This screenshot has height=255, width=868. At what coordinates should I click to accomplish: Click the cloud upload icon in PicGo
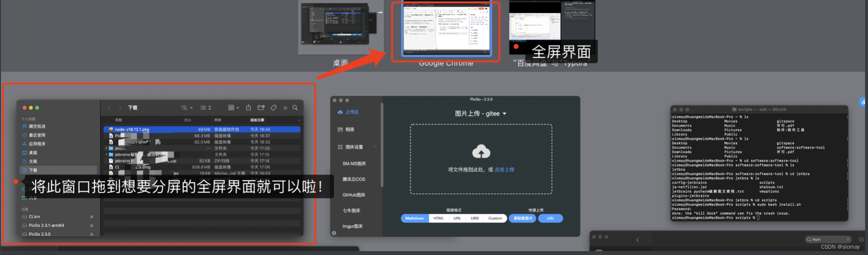[x=481, y=152]
